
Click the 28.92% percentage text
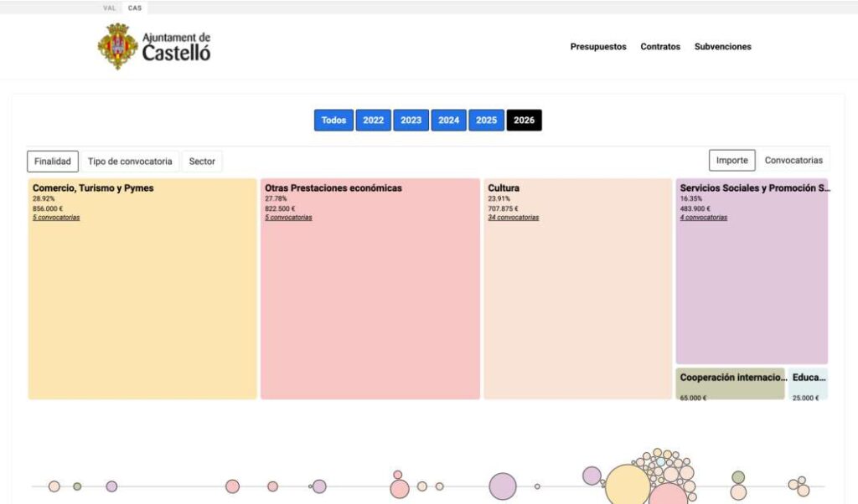pos(44,199)
